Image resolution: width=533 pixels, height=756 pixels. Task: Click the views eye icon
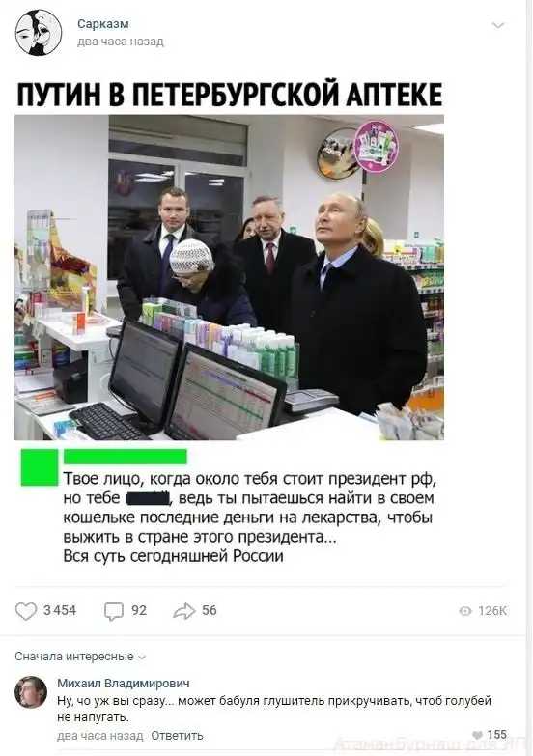[x=465, y=611]
